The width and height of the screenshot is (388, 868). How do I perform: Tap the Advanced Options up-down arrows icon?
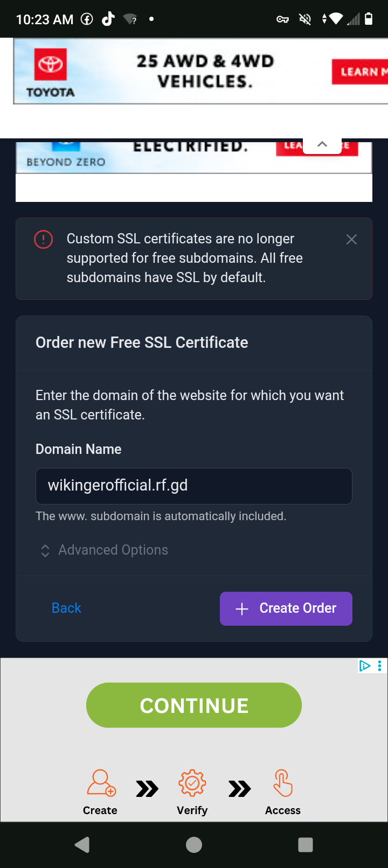[45, 550]
